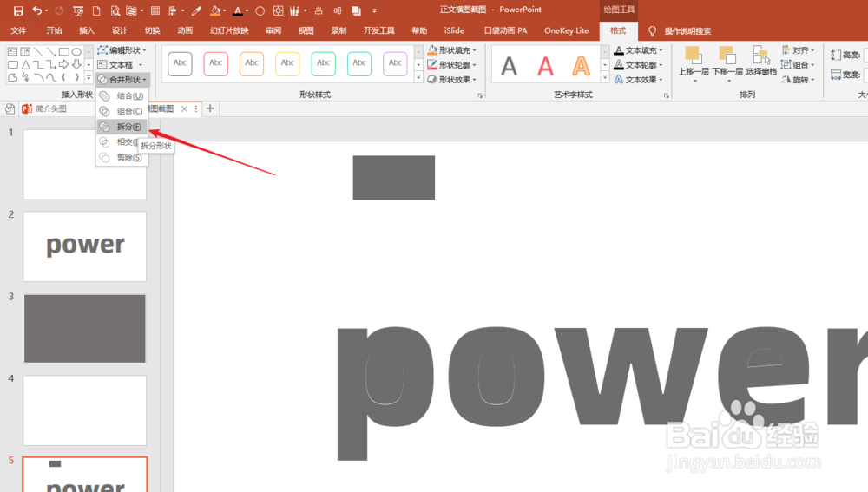Apply the red outline Abc shape style
868x492 pixels.
click(x=216, y=63)
